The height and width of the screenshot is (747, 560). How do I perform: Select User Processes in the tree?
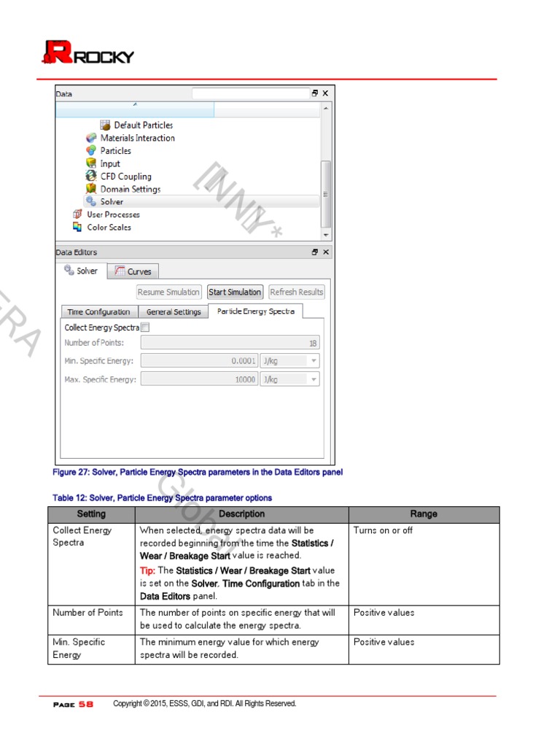[113, 214]
